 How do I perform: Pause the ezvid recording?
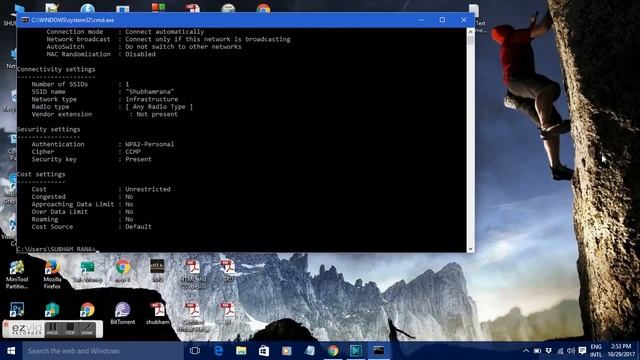[x=52, y=329]
